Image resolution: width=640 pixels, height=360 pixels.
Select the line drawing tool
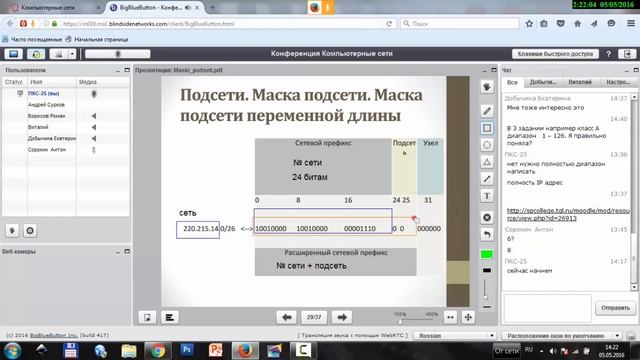click(x=487, y=179)
